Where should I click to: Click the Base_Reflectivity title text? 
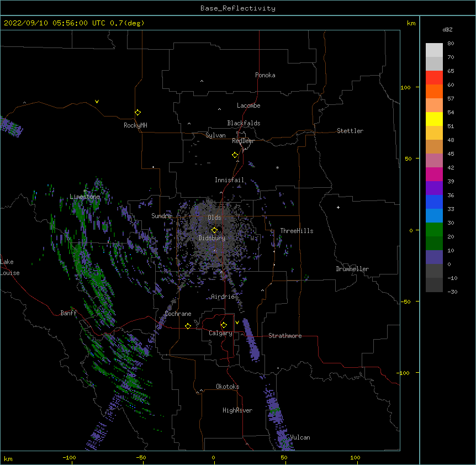pyautogui.click(x=238, y=8)
